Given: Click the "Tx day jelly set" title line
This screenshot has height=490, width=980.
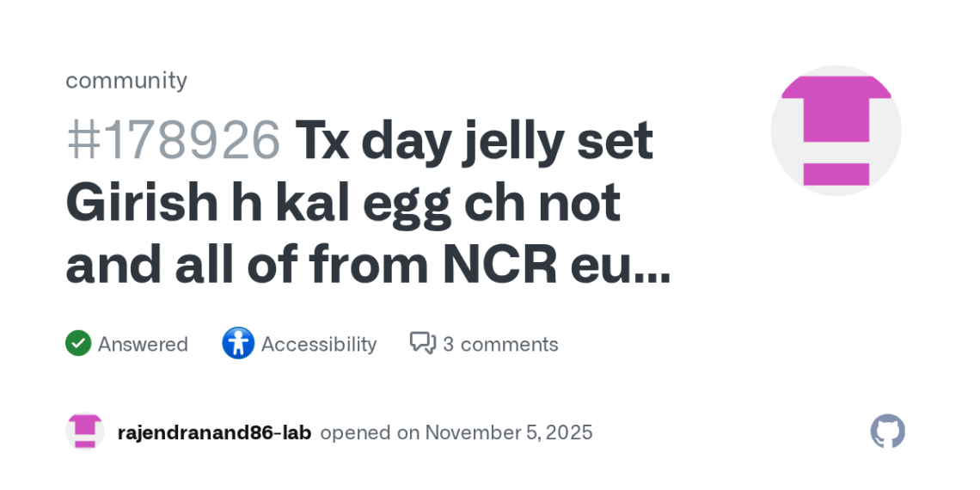Looking at the screenshot, I should [474, 139].
